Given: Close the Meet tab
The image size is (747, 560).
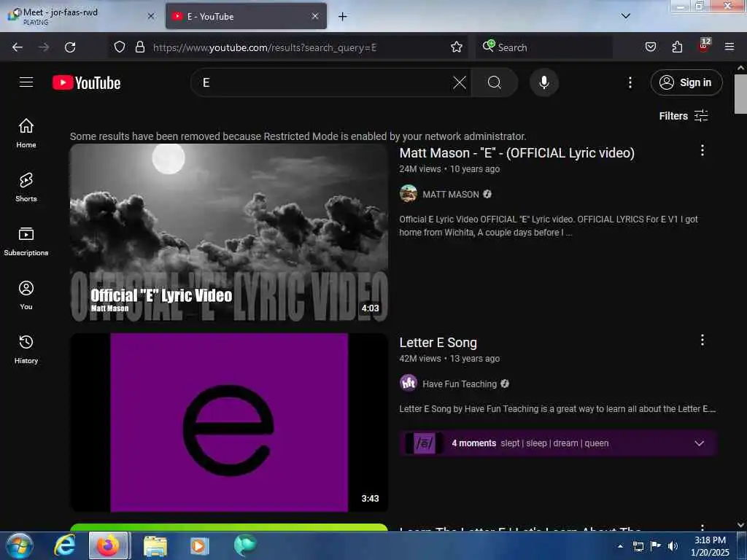Looking at the screenshot, I should (x=151, y=16).
